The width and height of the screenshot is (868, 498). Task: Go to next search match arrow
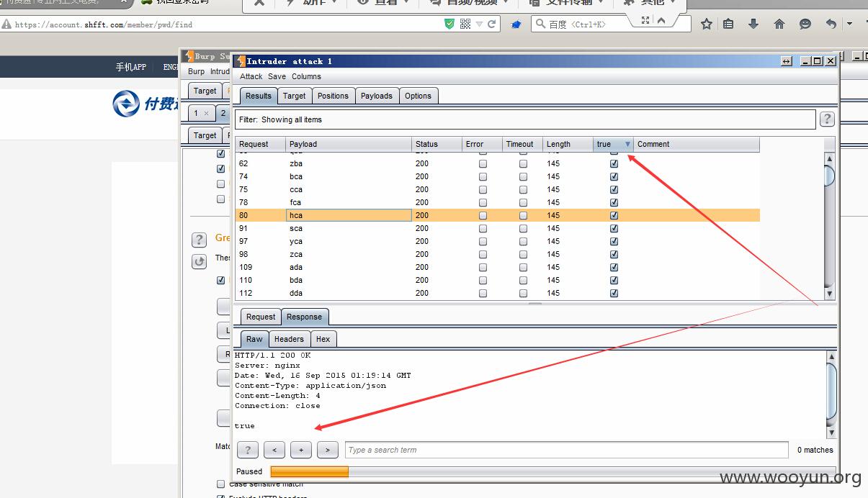point(328,450)
